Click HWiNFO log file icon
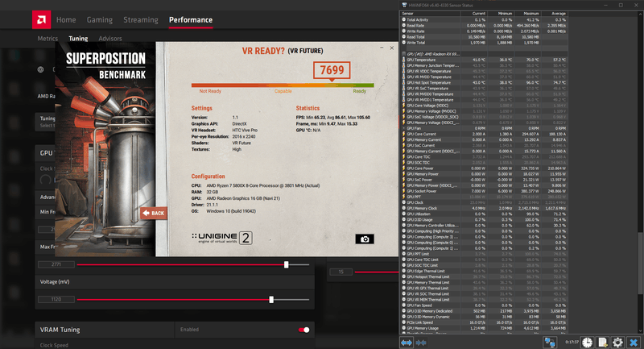 [602, 342]
